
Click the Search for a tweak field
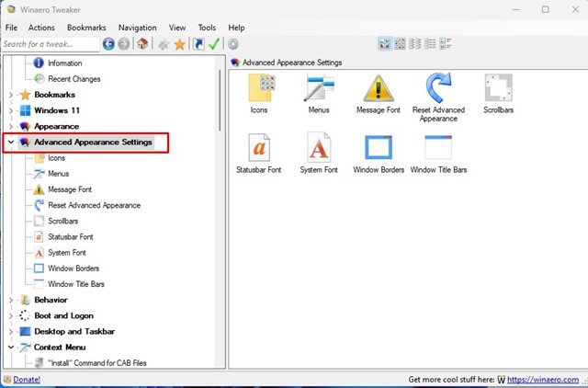click(x=51, y=44)
